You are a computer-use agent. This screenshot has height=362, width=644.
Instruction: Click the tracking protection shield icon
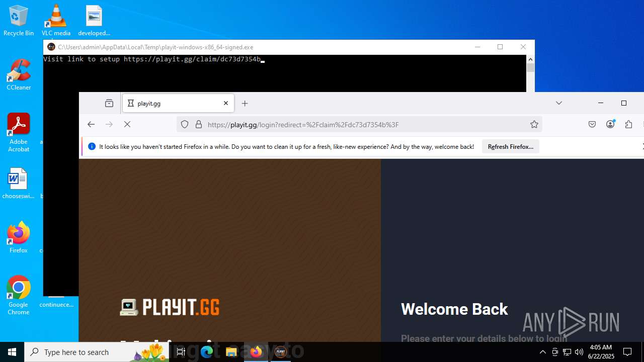[185, 124]
